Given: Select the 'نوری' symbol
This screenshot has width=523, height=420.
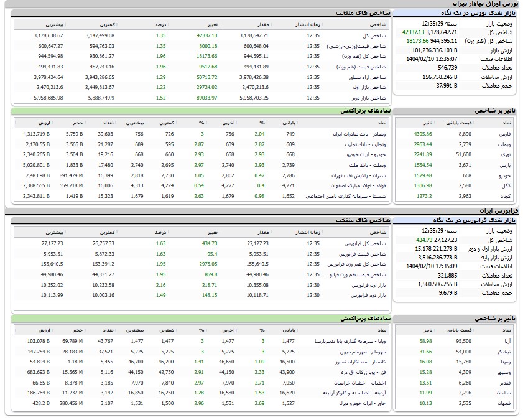Looking at the screenshot, I should click(x=506, y=154).
